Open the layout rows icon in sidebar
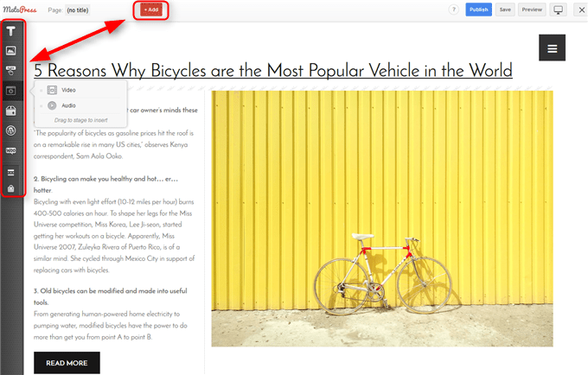Image resolution: width=588 pixels, height=375 pixels. pos(11,172)
